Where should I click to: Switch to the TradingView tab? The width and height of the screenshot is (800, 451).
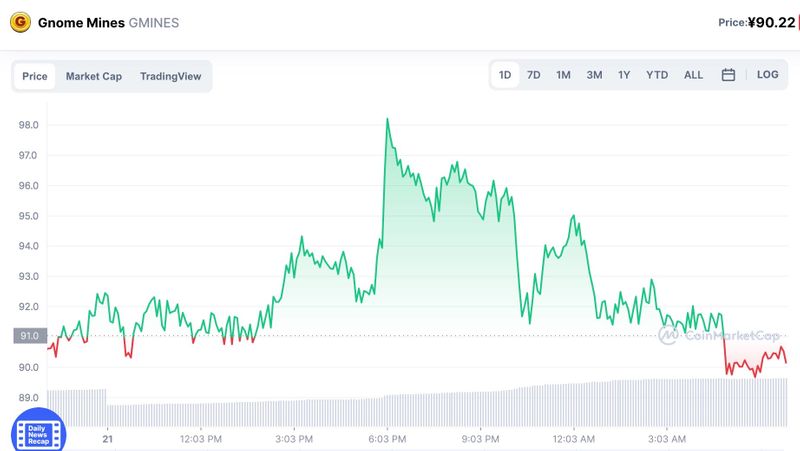tap(170, 76)
